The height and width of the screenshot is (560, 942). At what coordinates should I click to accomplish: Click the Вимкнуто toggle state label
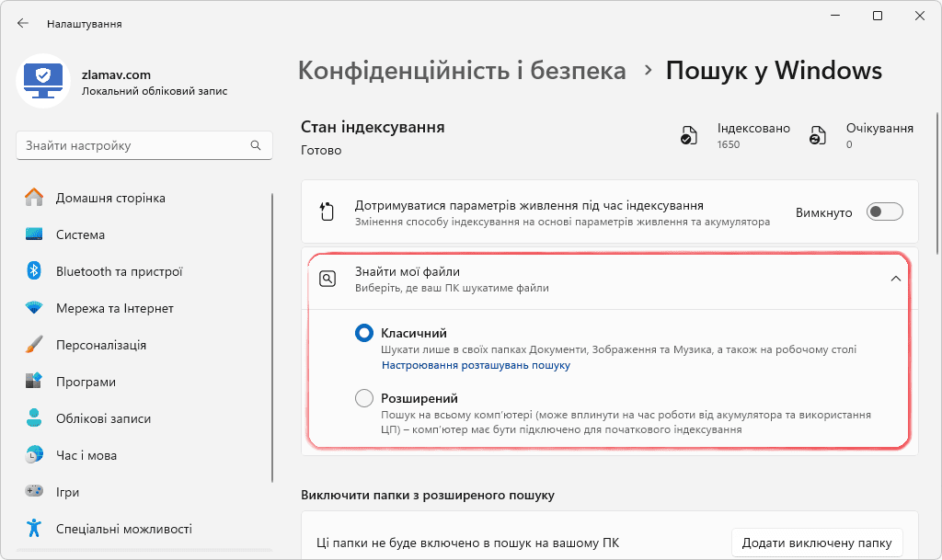(823, 212)
